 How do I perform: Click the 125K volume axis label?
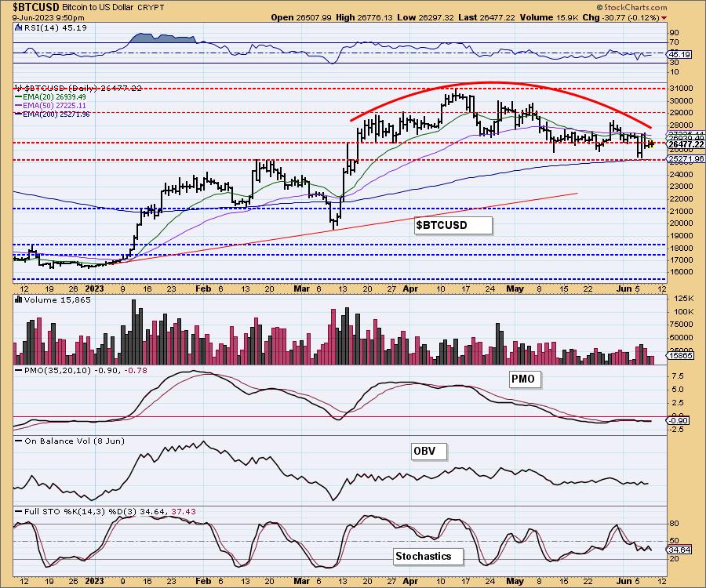coord(682,298)
